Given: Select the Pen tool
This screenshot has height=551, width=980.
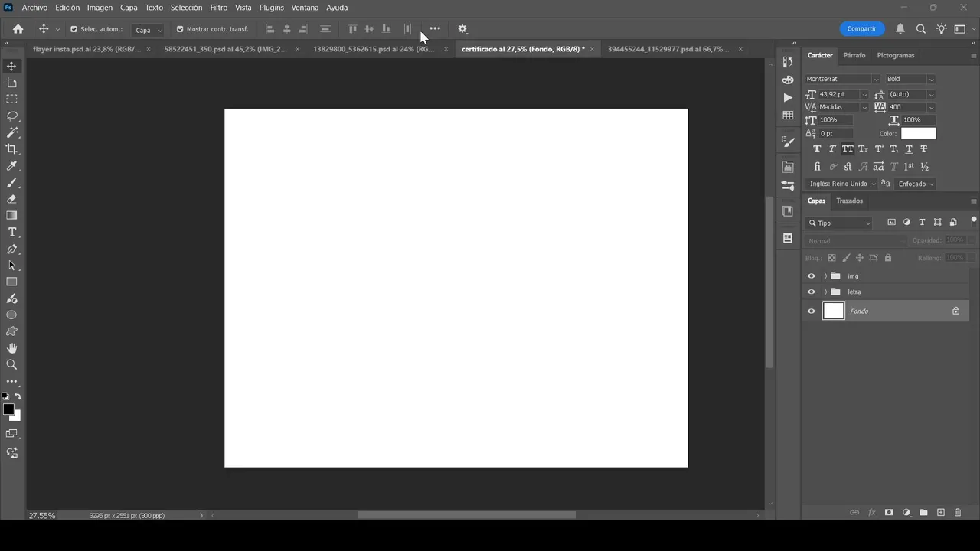Looking at the screenshot, I should point(11,249).
